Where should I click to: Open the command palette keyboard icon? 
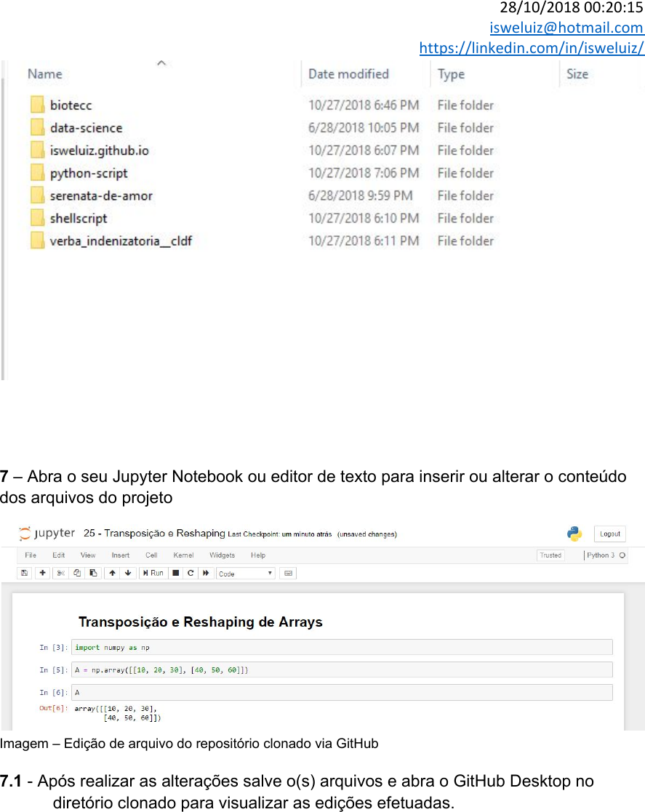pyautogui.click(x=288, y=574)
